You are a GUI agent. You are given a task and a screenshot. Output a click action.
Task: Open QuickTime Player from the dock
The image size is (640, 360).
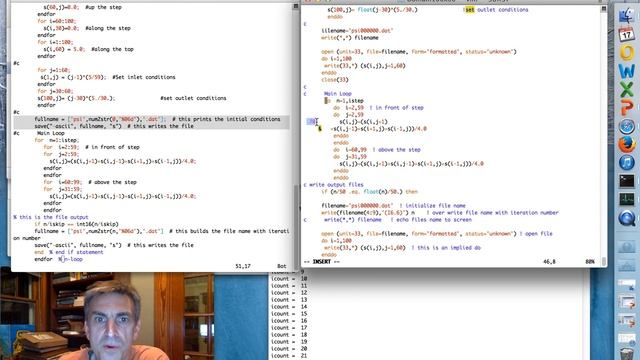[x=627, y=218]
